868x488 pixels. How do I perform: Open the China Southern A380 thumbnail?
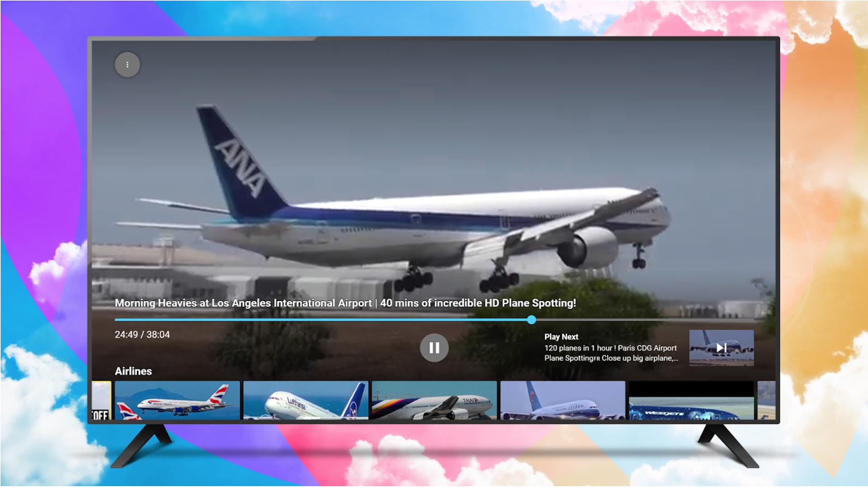[x=563, y=400]
